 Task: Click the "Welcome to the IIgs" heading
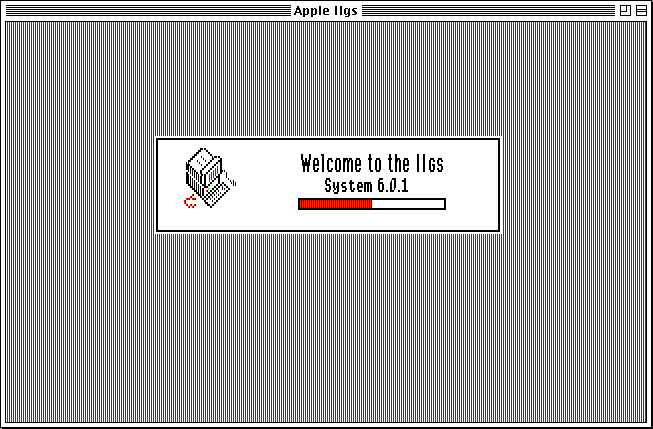click(x=372, y=163)
